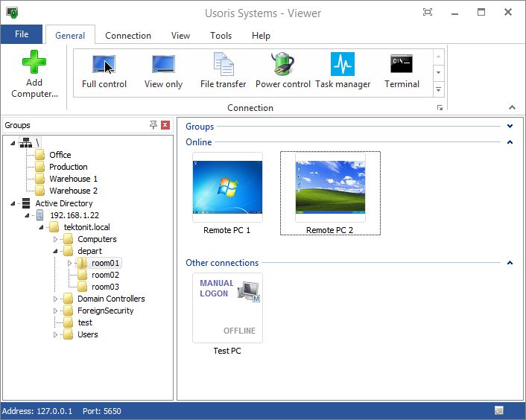Click the full screen icon in title bar
The width and height of the screenshot is (526, 420).
point(428,13)
